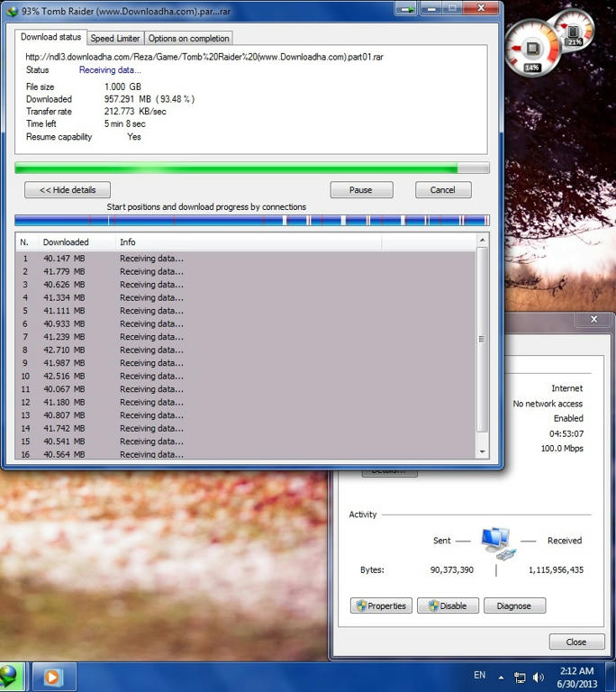Image resolution: width=616 pixels, height=692 pixels.
Task: Switch to the Download status tab
Action: [50, 37]
